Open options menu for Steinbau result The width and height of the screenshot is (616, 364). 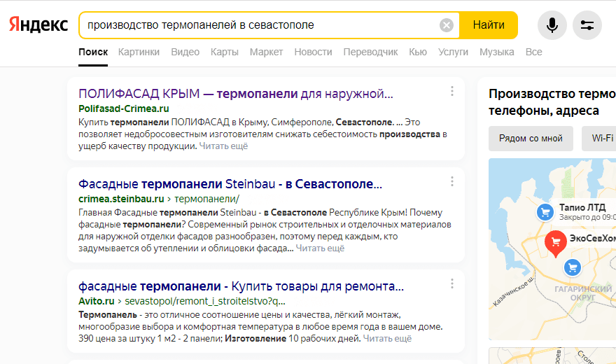pyautogui.click(x=452, y=182)
